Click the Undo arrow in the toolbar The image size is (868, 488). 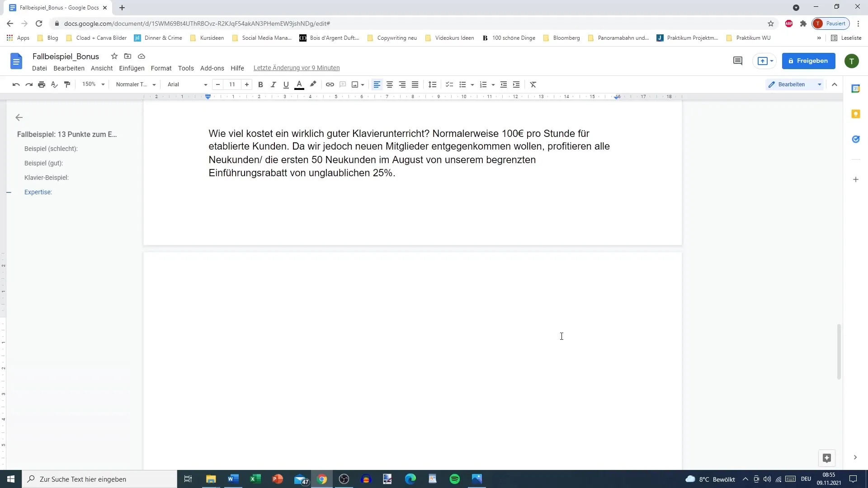pos(16,84)
